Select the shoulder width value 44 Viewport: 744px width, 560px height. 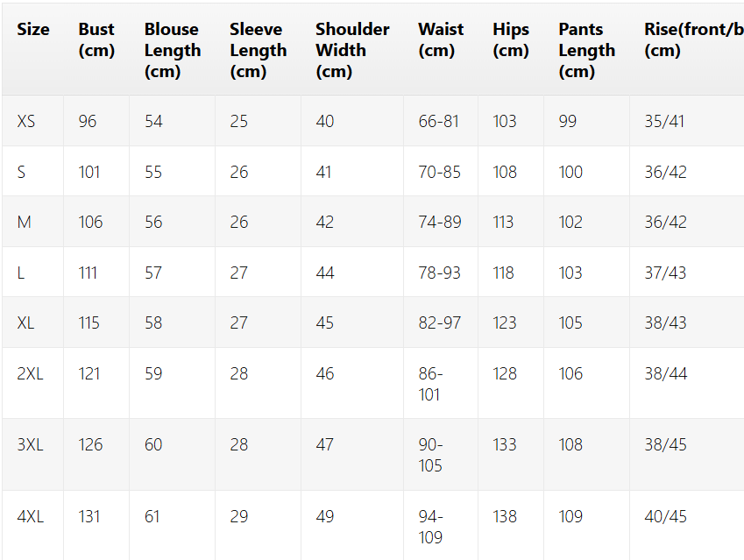pyautogui.click(x=325, y=273)
